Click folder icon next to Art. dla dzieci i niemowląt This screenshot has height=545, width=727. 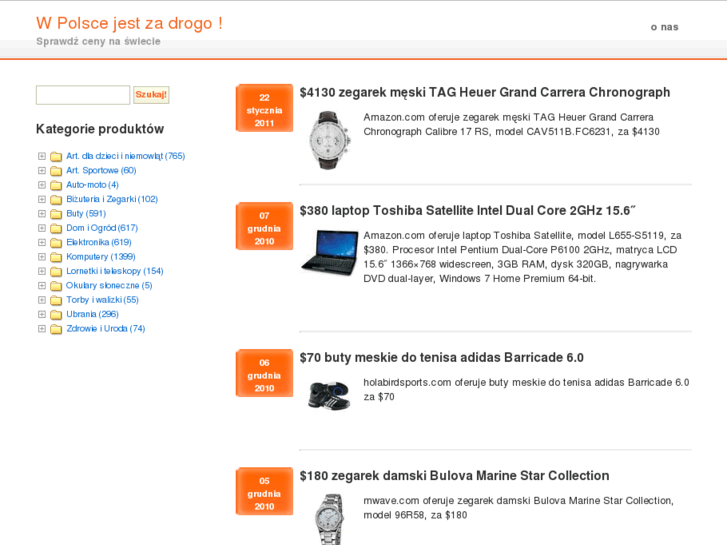(x=56, y=156)
